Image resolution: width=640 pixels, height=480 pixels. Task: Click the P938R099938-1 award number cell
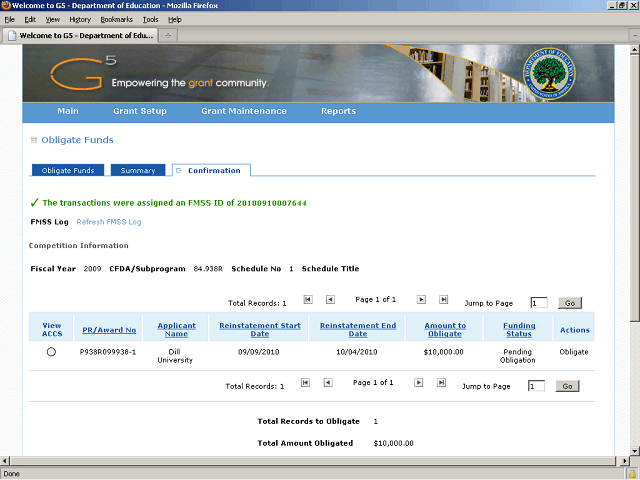pyautogui.click(x=108, y=352)
